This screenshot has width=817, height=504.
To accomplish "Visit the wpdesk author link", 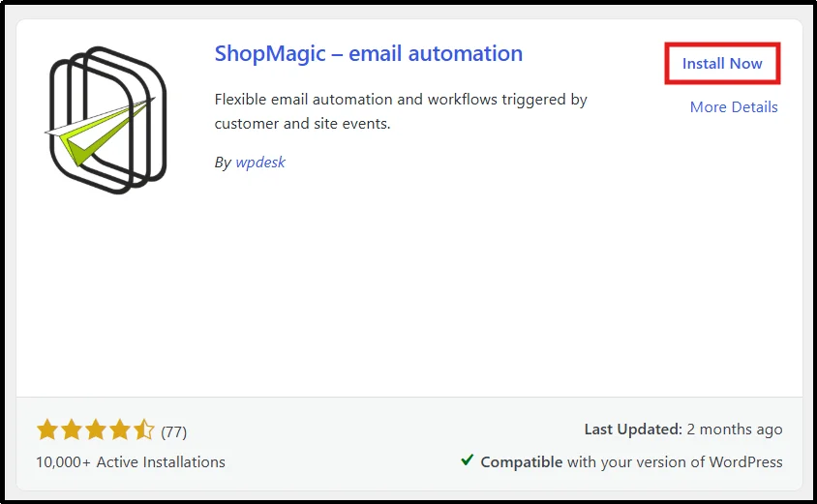I will tap(260, 163).
